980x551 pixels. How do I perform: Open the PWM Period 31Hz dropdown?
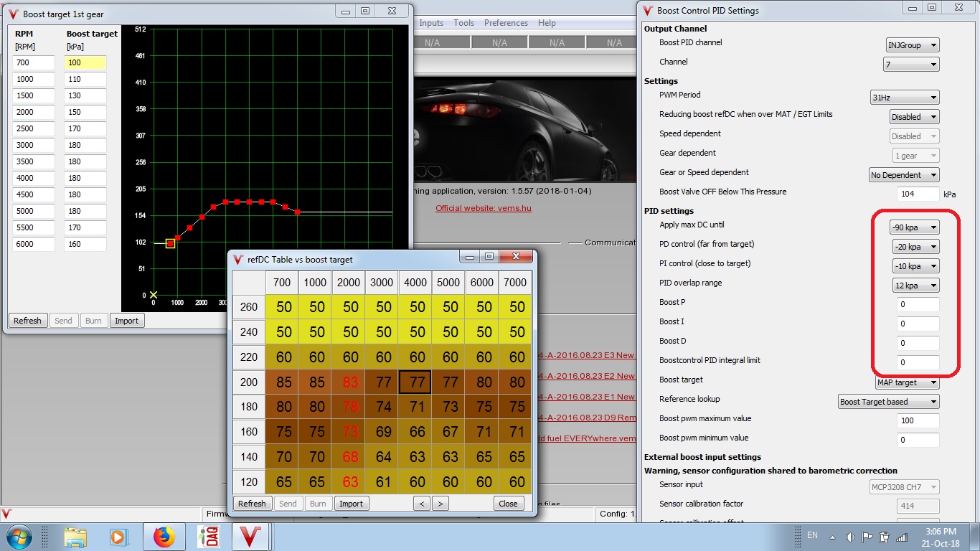point(904,98)
